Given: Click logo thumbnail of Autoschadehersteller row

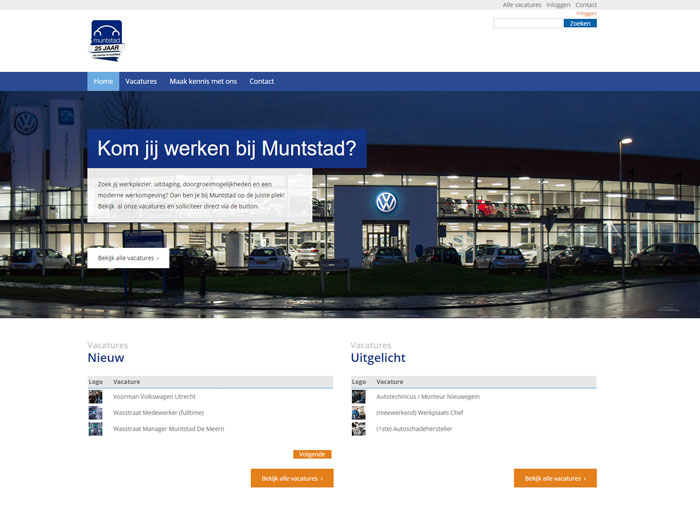Looking at the screenshot, I should click(358, 428).
